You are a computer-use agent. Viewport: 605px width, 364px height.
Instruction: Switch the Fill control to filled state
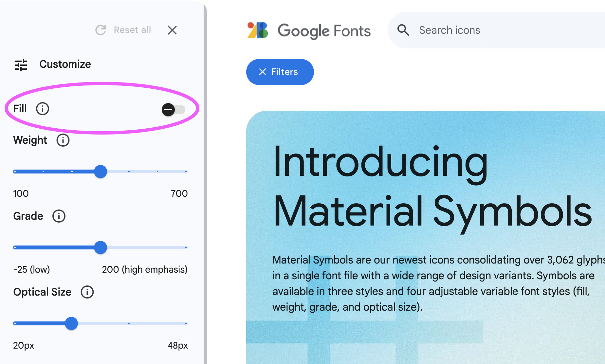click(x=174, y=110)
